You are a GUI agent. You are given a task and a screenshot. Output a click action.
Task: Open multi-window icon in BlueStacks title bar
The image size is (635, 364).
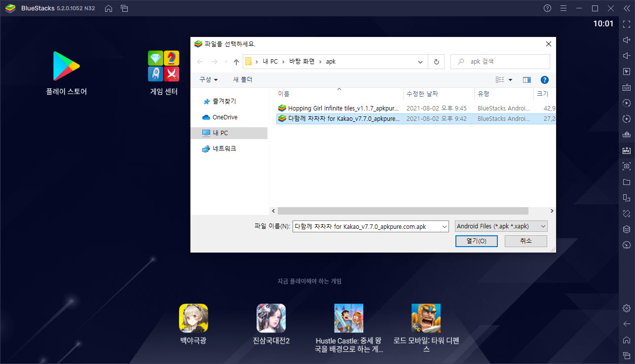[124, 8]
